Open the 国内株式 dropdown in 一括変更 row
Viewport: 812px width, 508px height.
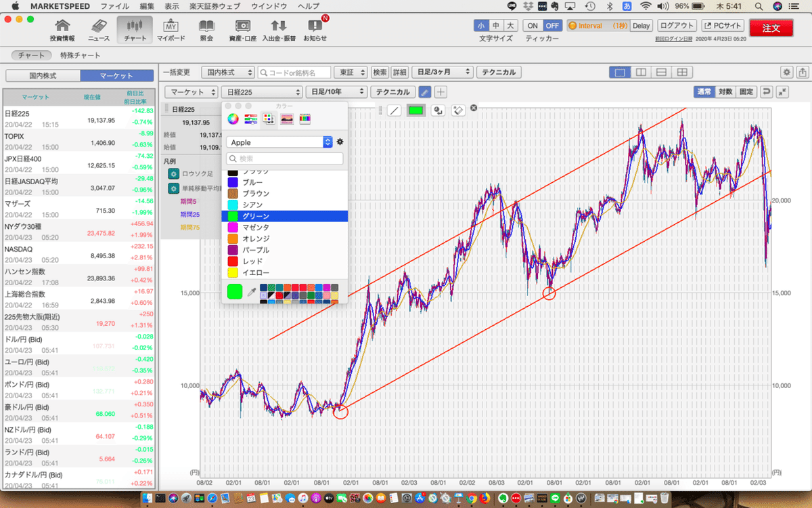(228, 72)
